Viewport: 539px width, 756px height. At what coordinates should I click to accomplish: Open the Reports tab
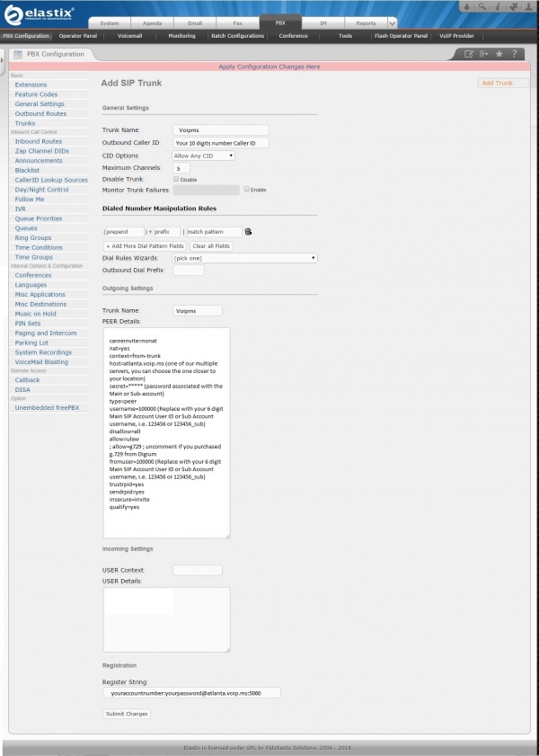pos(367,23)
